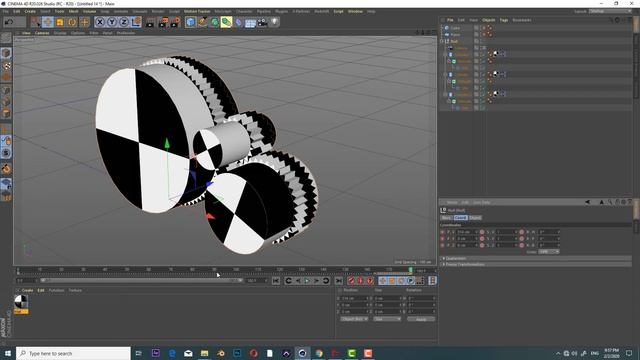Viewport: 640px width, 360px height.
Task: Click the Texture mode icon in left sidebar
Action: [x=6, y=65]
